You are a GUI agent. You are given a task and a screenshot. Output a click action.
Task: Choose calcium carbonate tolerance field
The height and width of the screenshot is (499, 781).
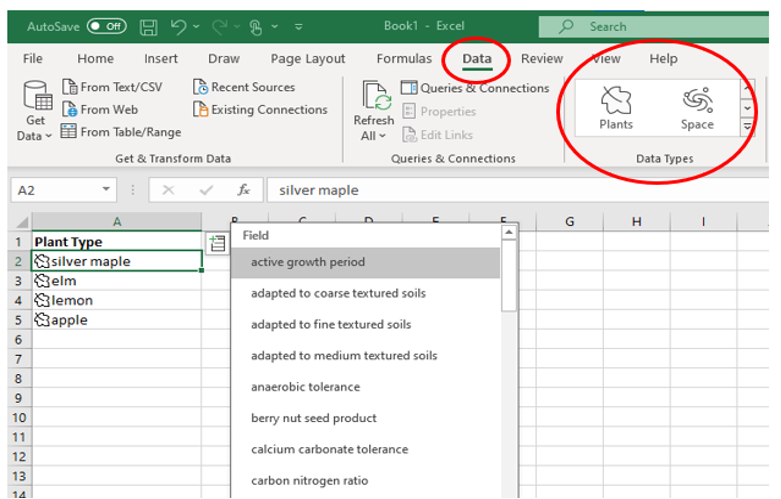click(366, 450)
